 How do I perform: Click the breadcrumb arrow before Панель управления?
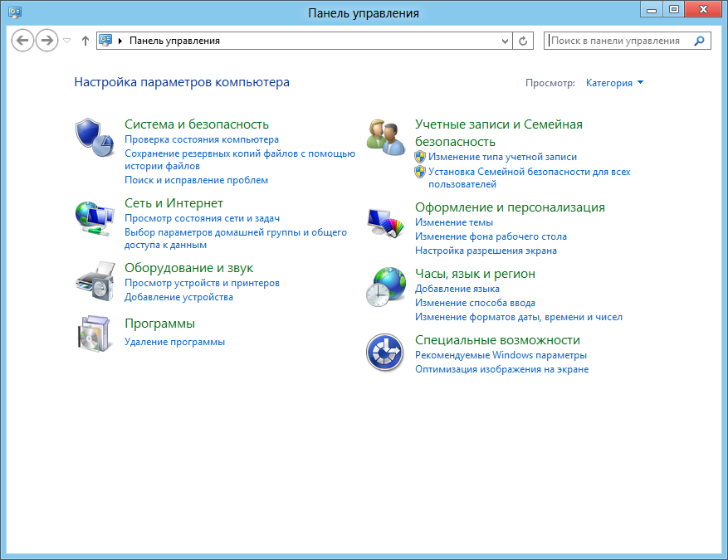[121, 41]
